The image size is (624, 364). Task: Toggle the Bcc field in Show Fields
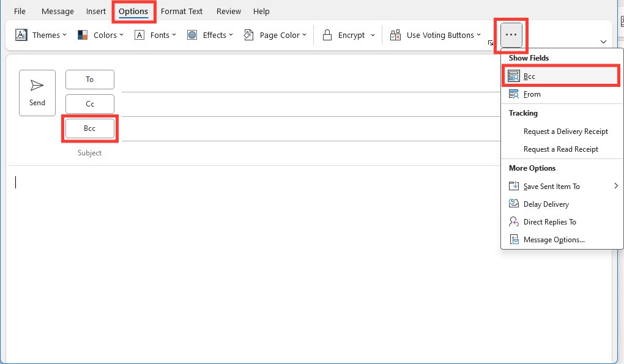point(562,76)
